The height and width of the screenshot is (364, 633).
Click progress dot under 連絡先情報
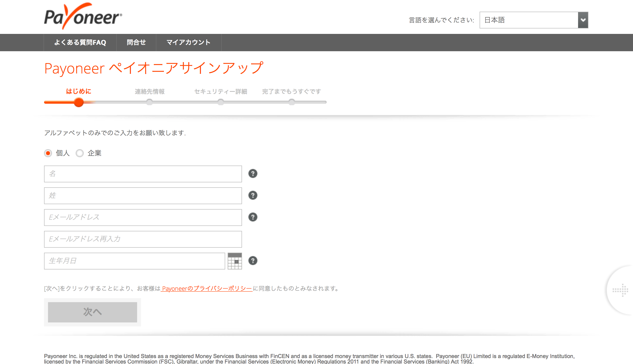click(x=149, y=102)
